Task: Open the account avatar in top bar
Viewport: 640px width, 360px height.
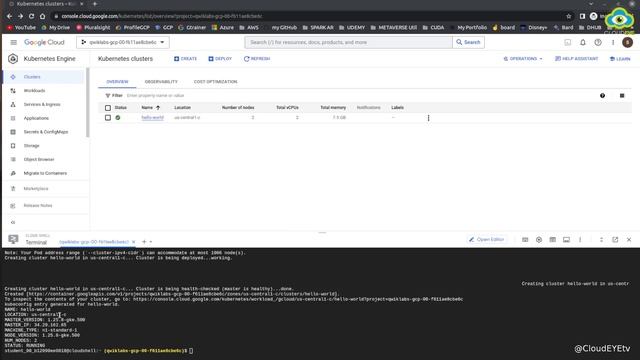Action: [628, 42]
